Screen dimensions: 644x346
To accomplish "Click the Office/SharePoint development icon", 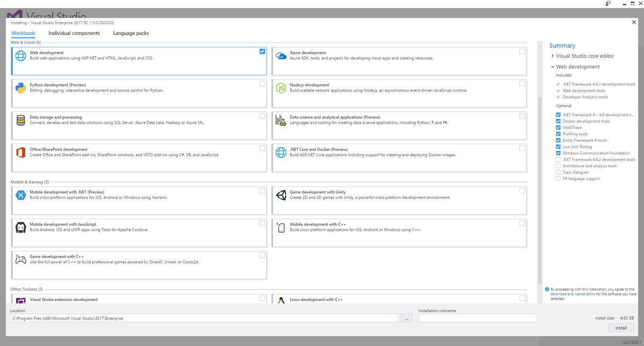I will coord(21,152).
